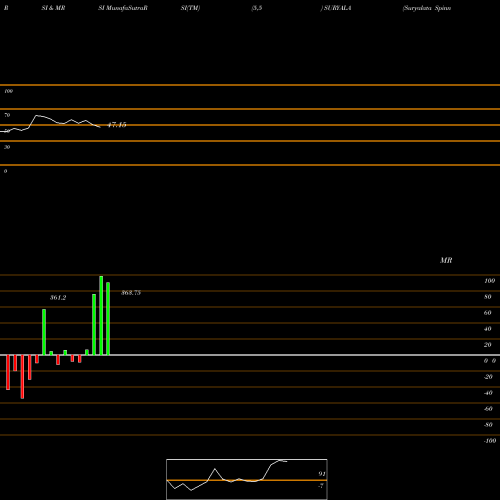Image resolution: width=500 pixels, height=500 pixels.
Task: Click the green bar below the 361.2 label
Action: 44,332
